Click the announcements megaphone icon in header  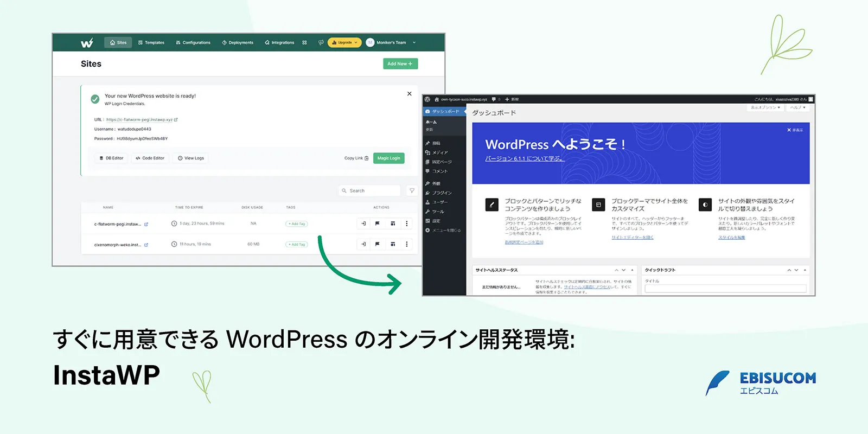coord(321,42)
